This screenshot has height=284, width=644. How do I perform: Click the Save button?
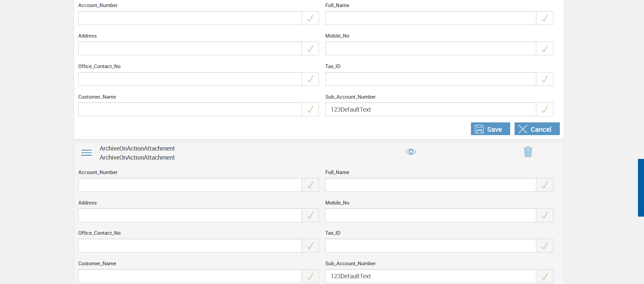(490, 129)
